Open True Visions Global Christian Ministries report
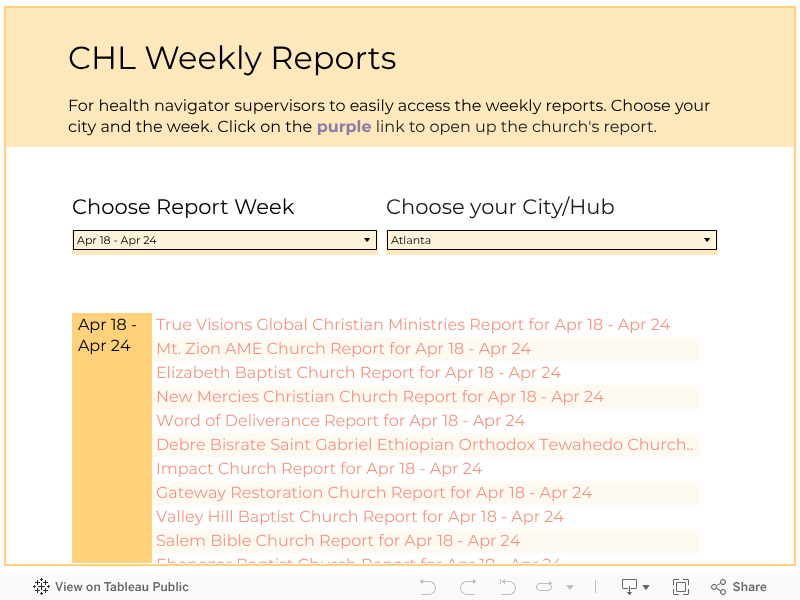This screenshot has height=600, width=800. point(412,325)
